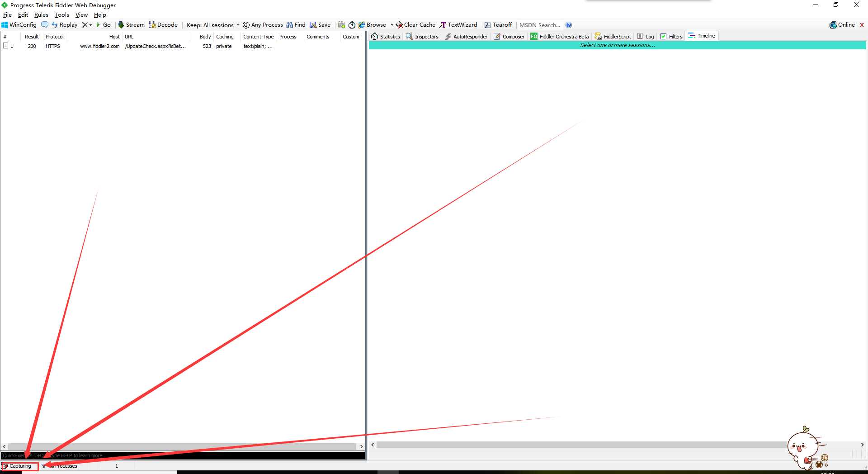868x474 pixels.
Task: Open the AutoResponder tab
Action: coord(466,37)
